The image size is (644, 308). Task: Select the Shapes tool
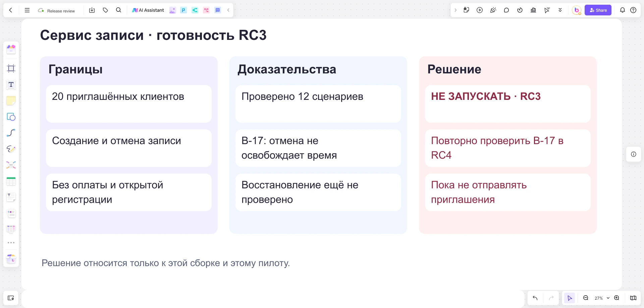point(11,117)
